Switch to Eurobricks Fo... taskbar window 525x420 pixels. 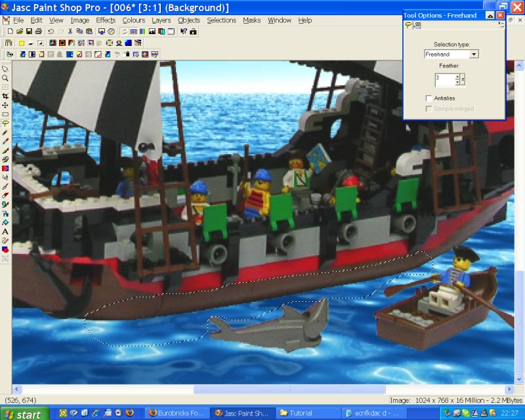coord(177,413)
